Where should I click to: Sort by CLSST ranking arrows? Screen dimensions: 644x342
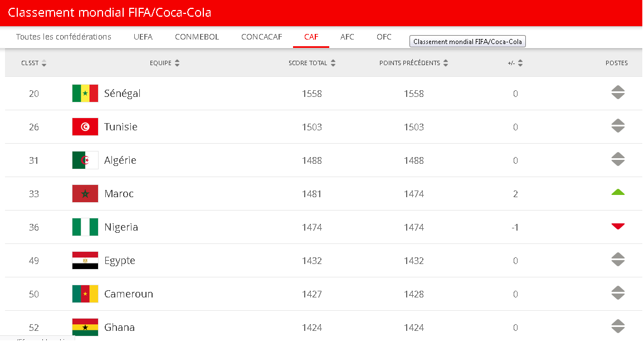(44, 63)
